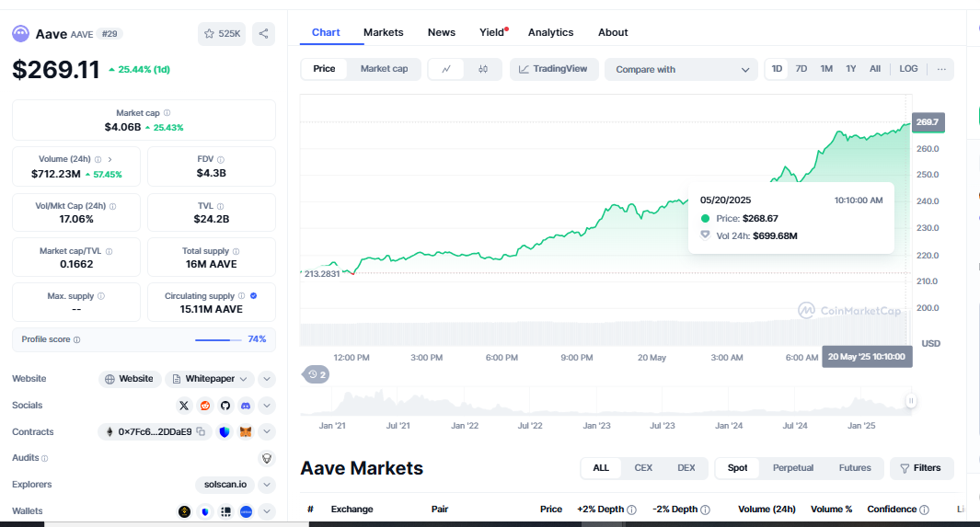
Task: Open the Reddit social link
Action: pos(205,406)
